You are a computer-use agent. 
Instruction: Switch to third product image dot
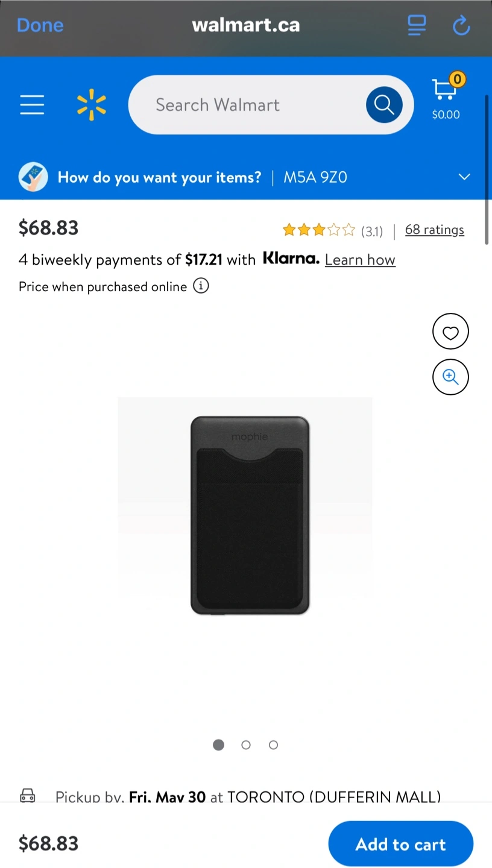(273, 745)
